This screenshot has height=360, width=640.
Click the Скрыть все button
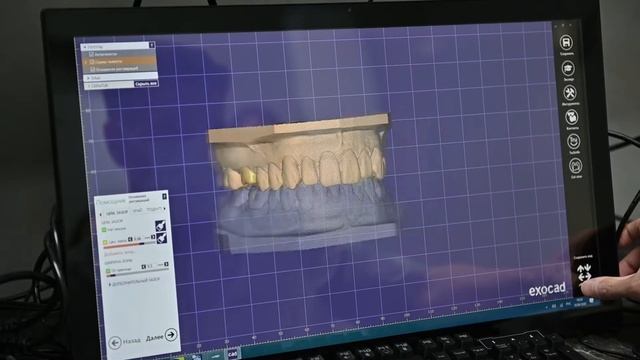(146, 84)
